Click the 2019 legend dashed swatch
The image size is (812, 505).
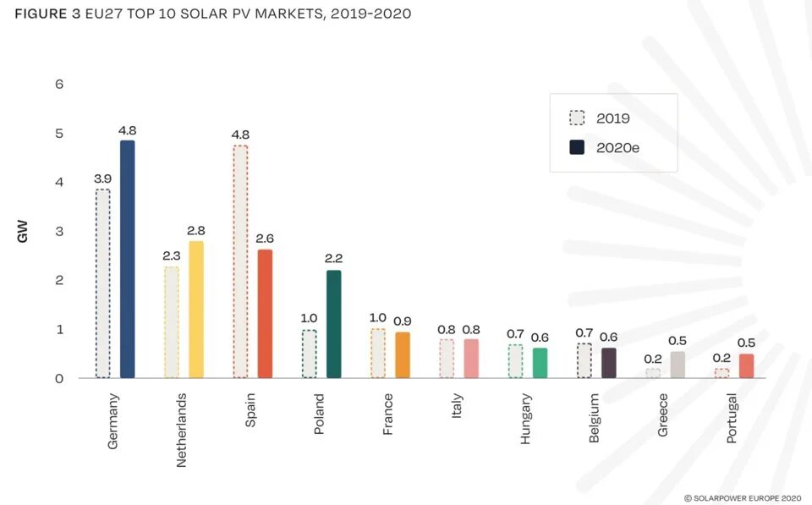point(577,118)
